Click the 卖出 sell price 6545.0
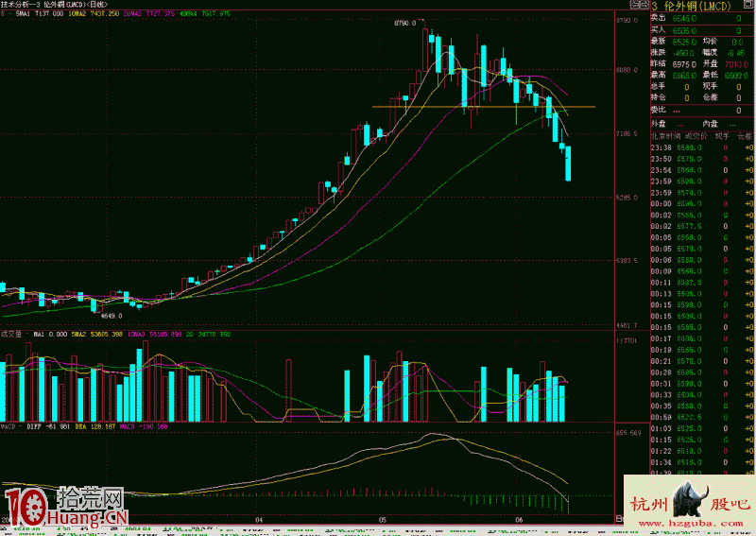This screenshot has height=536, width=756. [684, 18]
